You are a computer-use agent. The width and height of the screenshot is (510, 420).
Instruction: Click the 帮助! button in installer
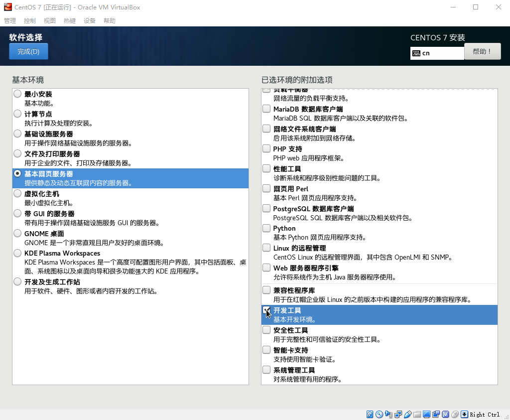482,51
